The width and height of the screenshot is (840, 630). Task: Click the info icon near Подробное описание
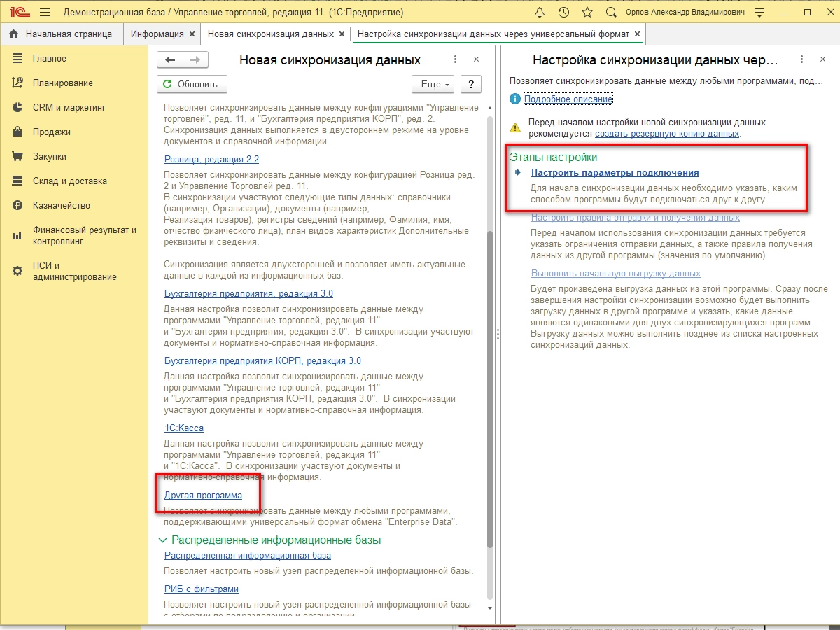pyautogui.click(x=515, y=99)
